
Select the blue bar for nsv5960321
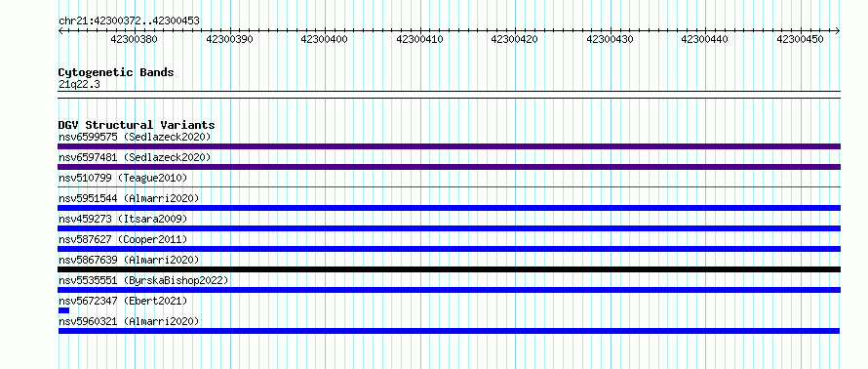(449, 331)
